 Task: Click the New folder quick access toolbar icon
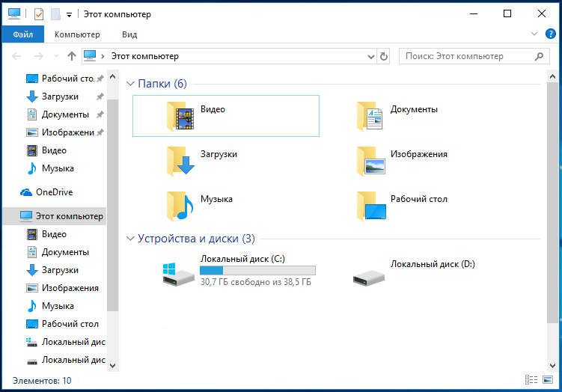point(55,14)
